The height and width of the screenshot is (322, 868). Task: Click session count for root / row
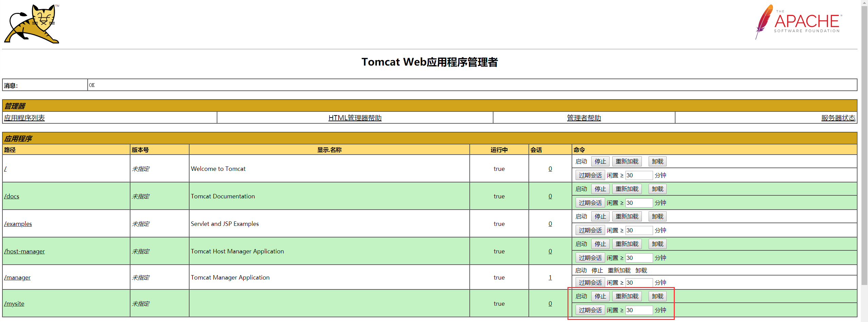(x=550, y=169)
